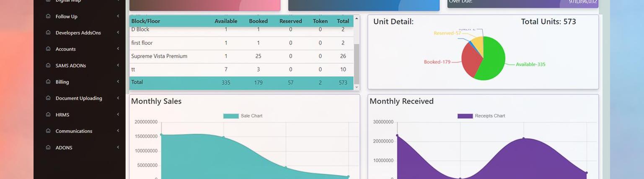
Task: Expand the Document Uploading chevron
Action: pos(118,98)
